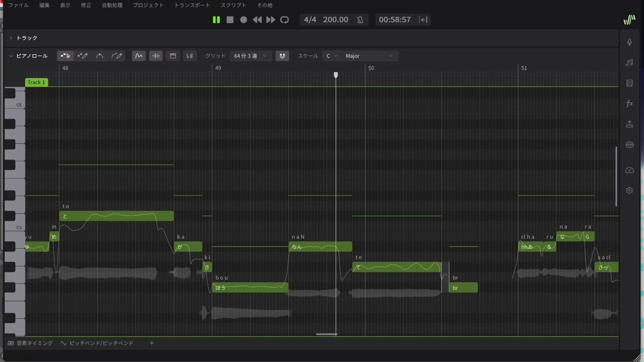The image size is (644, 362).
Task: Click the horizontal scroll handle below the piano roll
Action: click(x=327, y=334)
